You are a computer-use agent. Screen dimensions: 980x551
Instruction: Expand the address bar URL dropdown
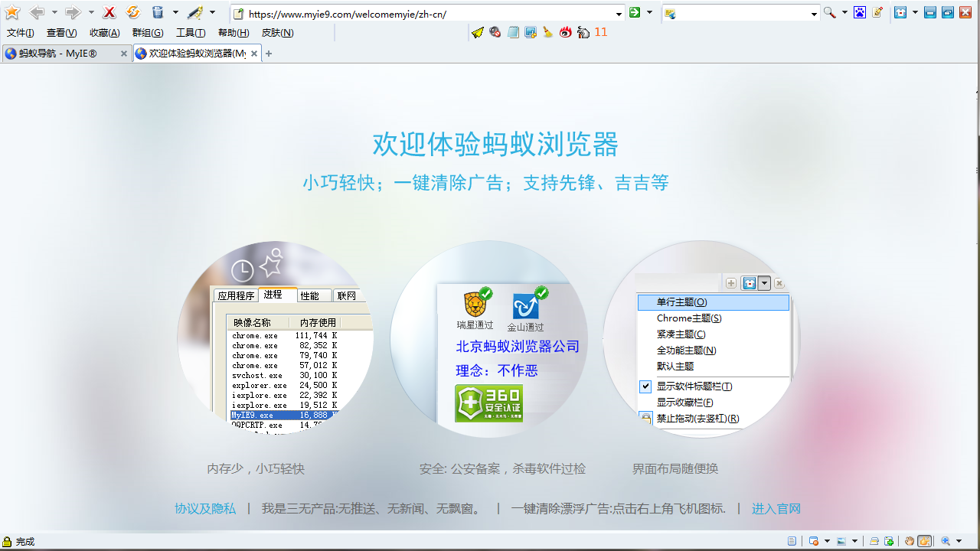(x=619, y=14)
